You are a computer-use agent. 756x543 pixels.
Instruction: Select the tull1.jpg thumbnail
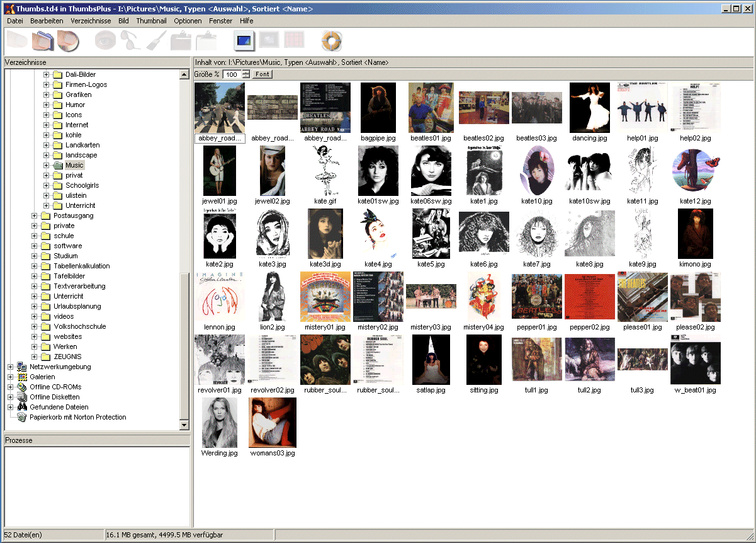[536, 360]
